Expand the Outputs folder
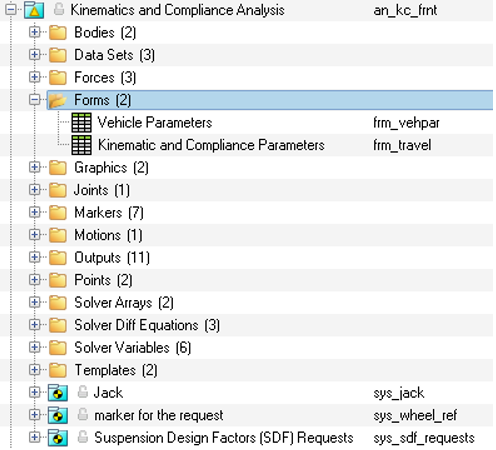 34,257
